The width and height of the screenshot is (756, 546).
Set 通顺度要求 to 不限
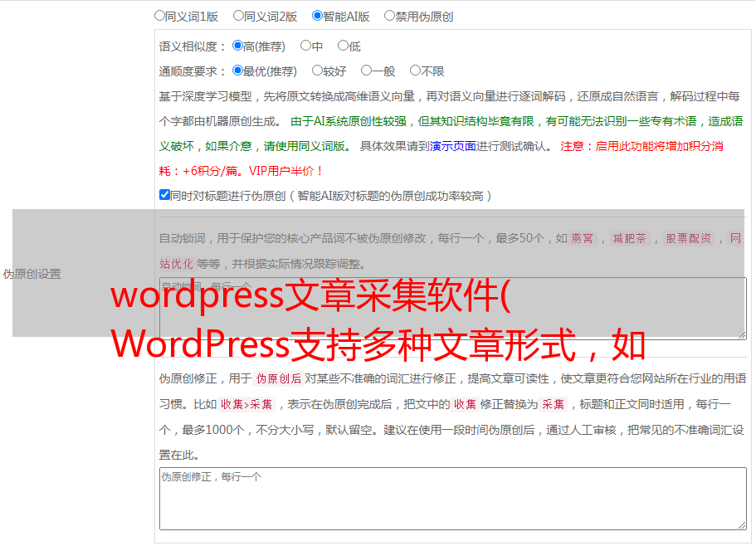coord(415,71)
